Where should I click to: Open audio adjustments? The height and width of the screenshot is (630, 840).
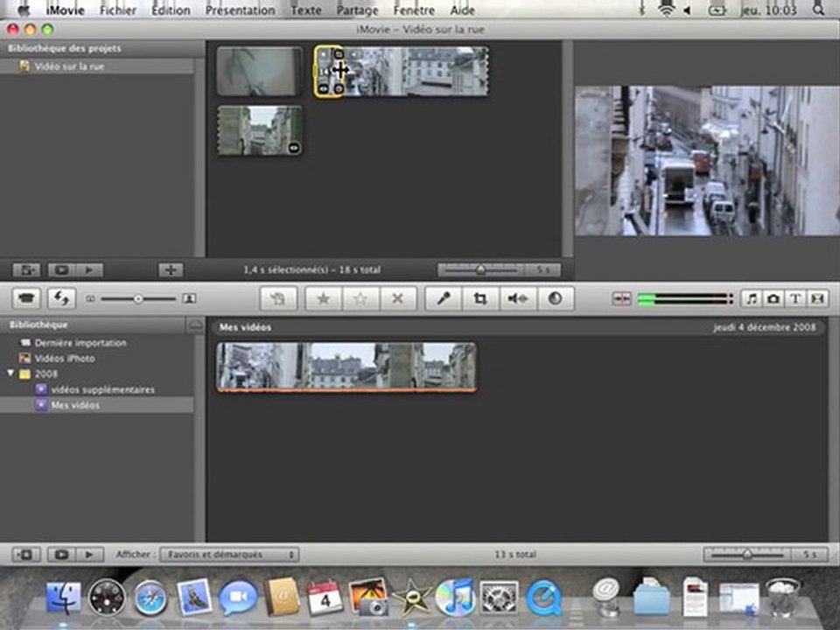coord(517,298)
